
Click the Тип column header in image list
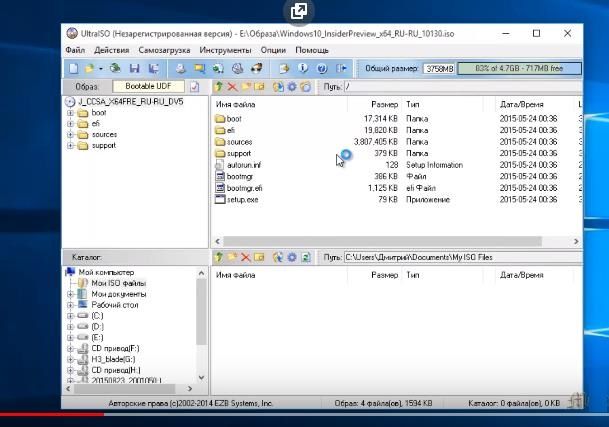pos(442,104)
